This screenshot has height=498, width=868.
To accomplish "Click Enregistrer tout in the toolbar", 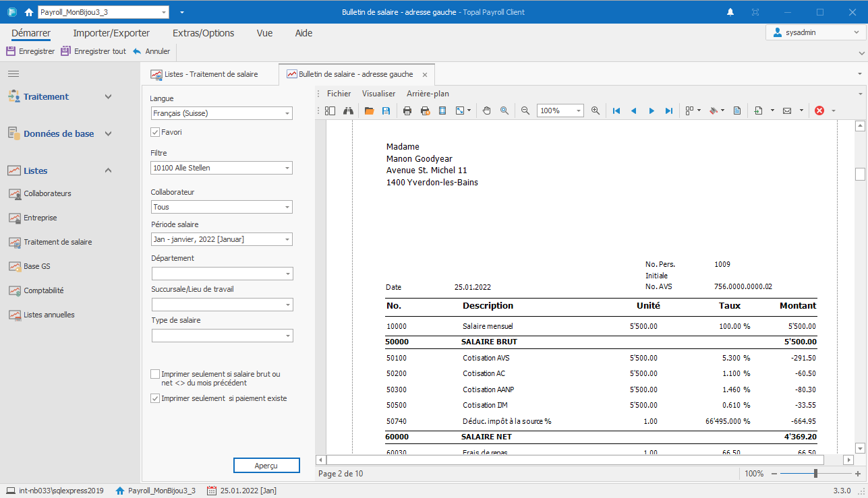I will click(94, 51).
